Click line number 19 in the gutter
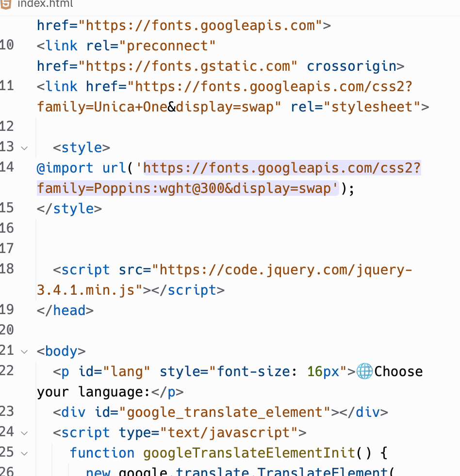This screenshot has height=476, width=460. coord(7,309)
